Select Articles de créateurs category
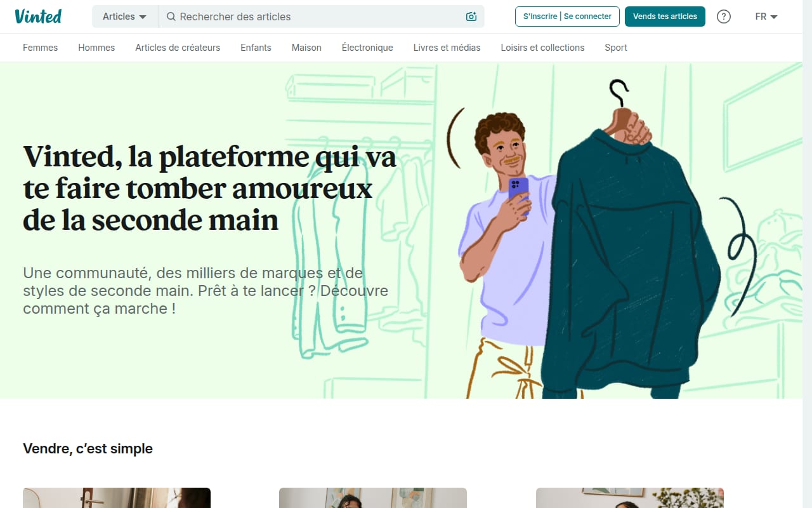The width and height of the screenshot is (812, 508). (x=178, y=48)
